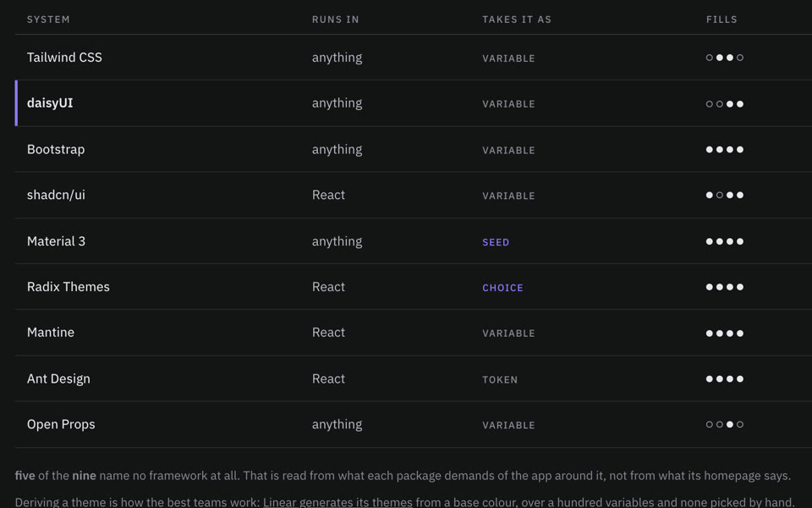Select the daisyUI row name
The image size is (812, 508).
coord(50,102)
